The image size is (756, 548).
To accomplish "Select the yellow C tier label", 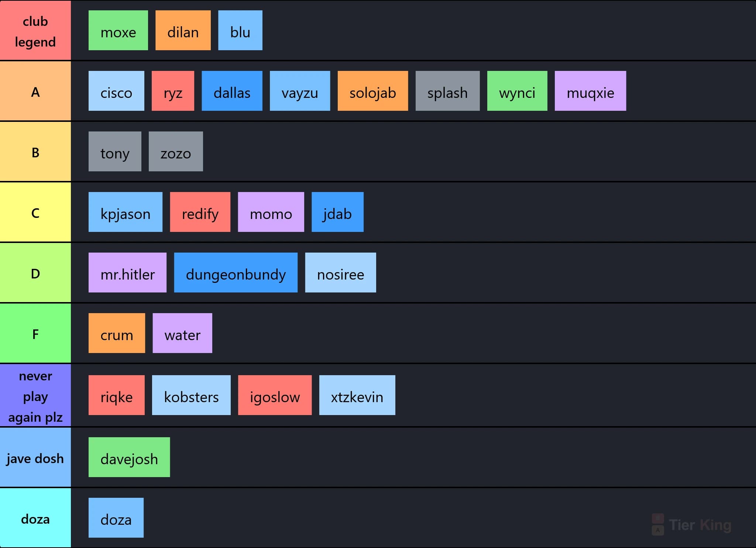I will [35, 212].
